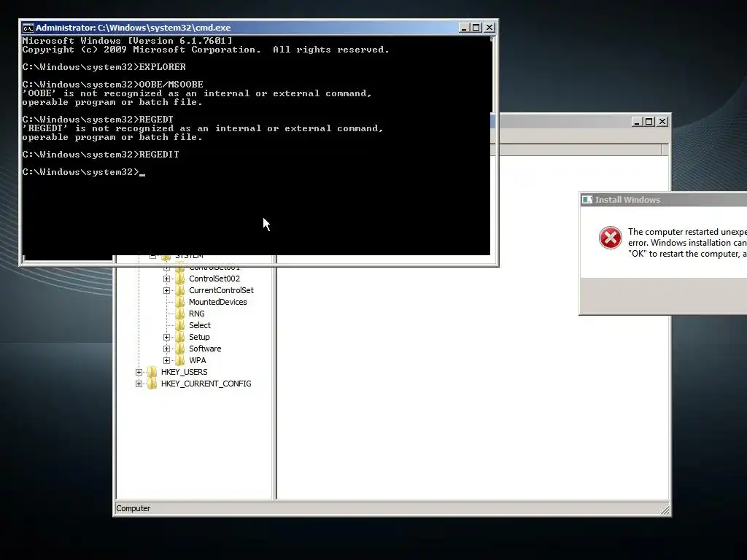Click the Registry Editor resize grip corner

pyautogui.click(x=665, y=510)
